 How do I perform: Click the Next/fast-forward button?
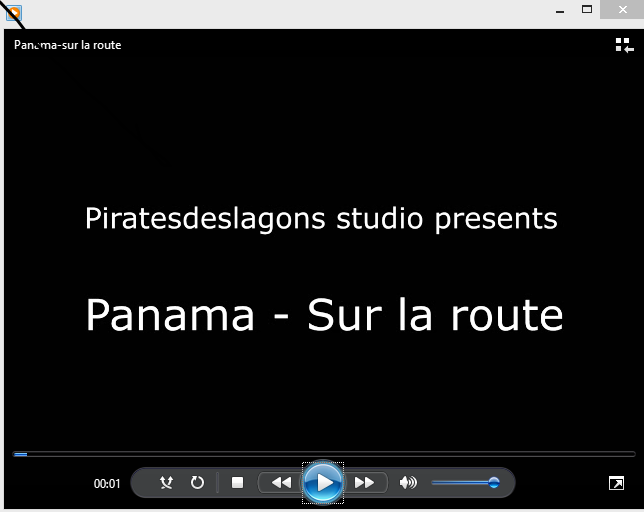[x=365, y=483]
